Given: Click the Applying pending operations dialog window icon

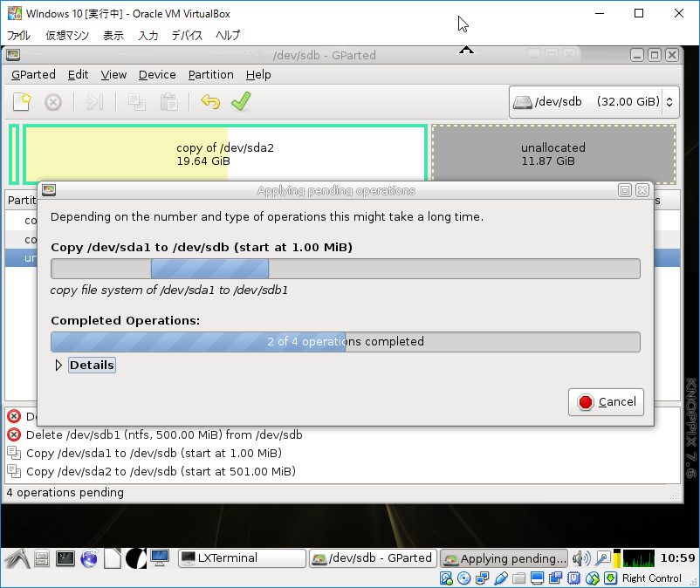Looking at the screenshot, I should [49, 190].
